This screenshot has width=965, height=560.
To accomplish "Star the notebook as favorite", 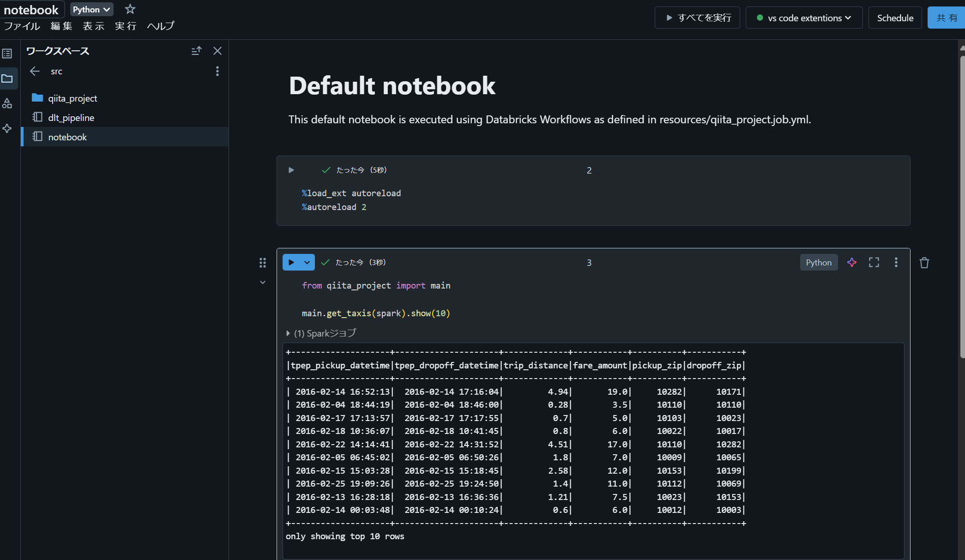I will 130,9.
